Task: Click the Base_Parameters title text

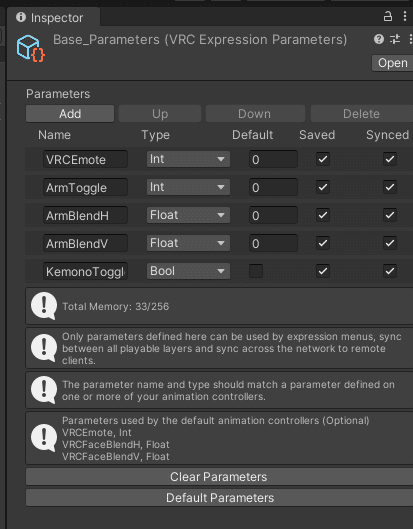Action: click(200, 40)
